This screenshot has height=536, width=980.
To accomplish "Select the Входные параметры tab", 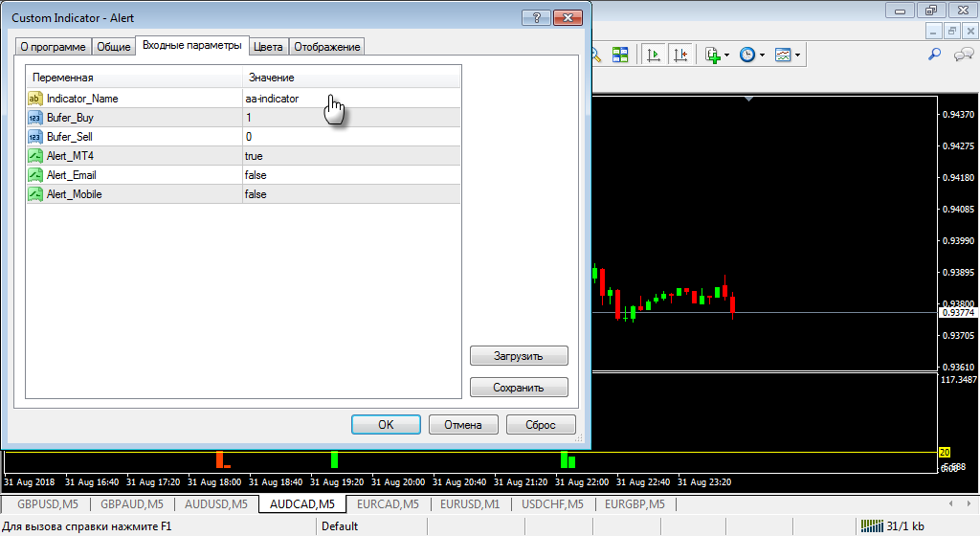I will coord(191,45).
